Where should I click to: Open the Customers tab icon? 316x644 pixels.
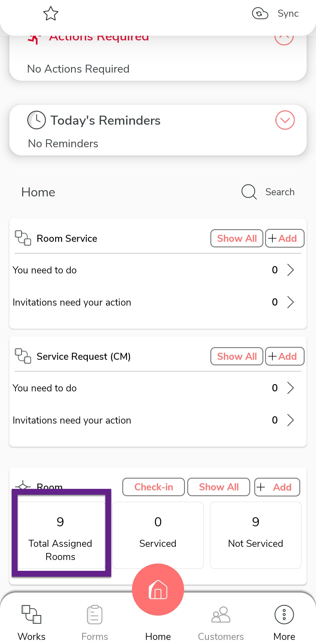(x=221, y=615)
